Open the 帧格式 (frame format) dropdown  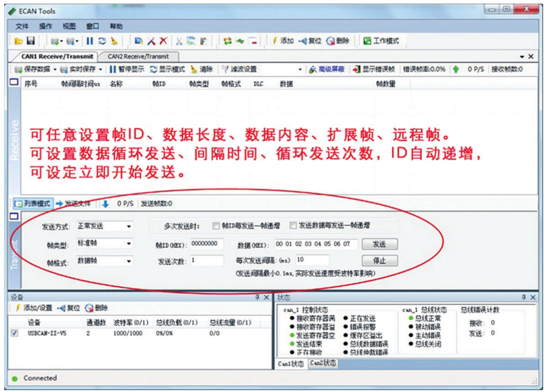[129, 262]
